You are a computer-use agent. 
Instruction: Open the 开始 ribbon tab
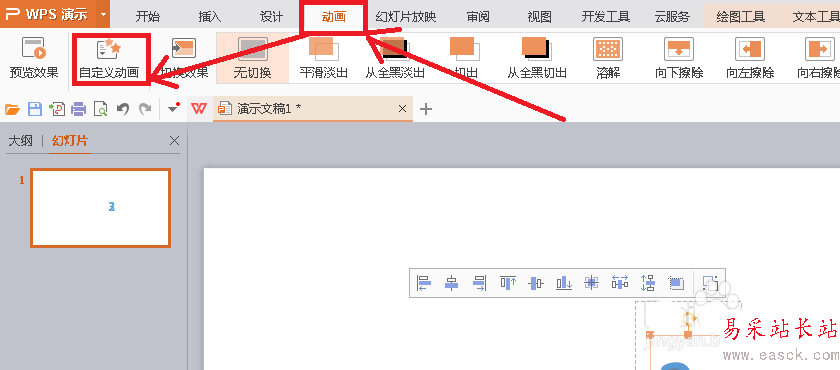pyautogui.click(x=147, y=17)
